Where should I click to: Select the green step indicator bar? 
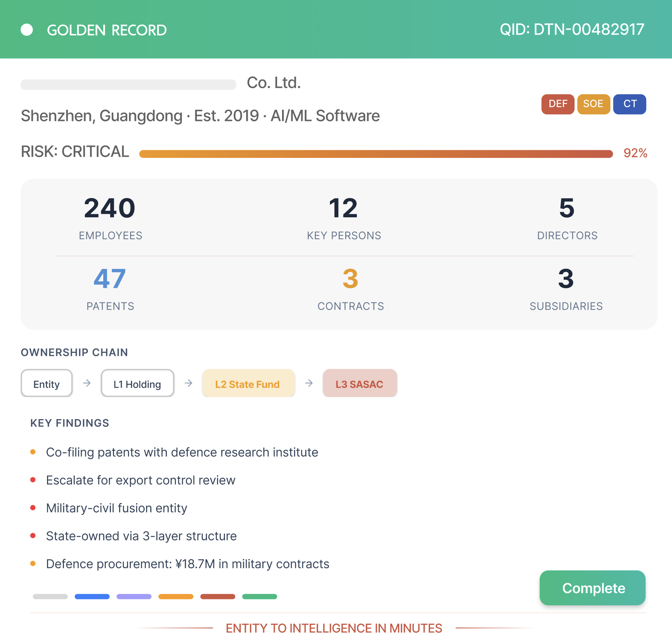[260, 596]
